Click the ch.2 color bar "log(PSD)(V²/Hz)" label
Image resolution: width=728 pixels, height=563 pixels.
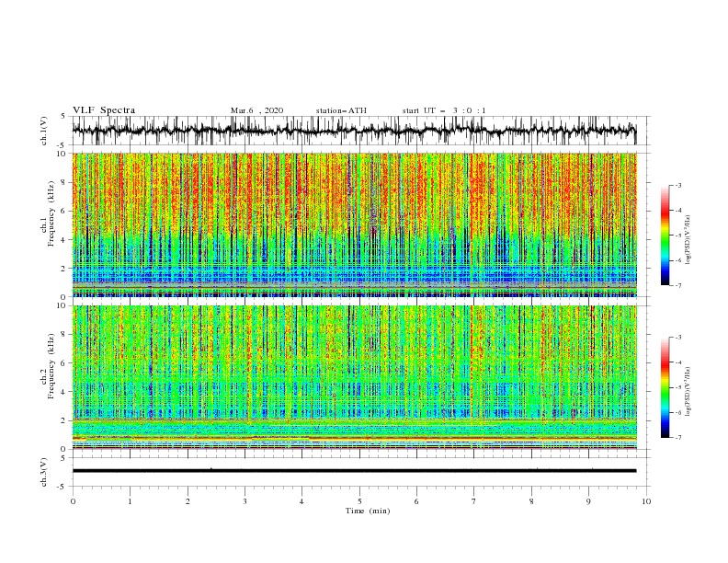tap(688, 392)
